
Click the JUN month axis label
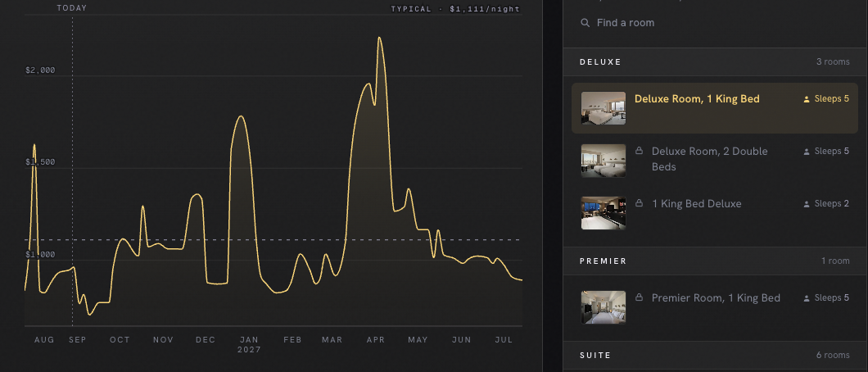tap(461, 340)
